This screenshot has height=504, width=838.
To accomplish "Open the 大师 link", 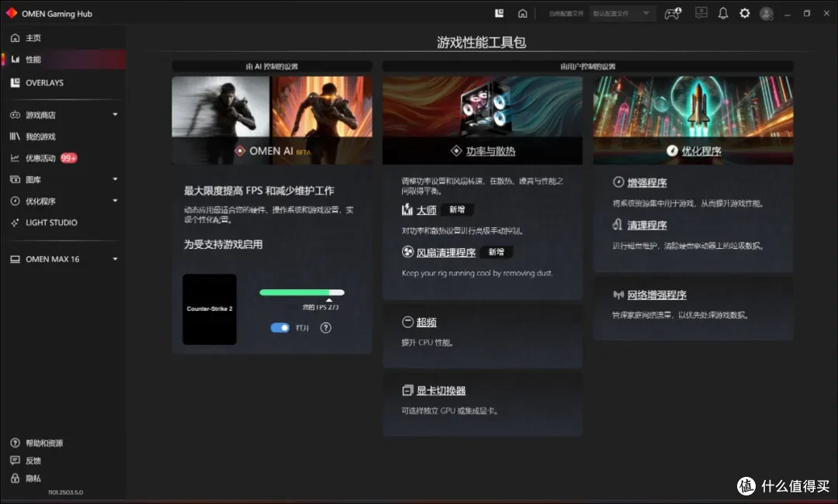I will pos(427,210).
